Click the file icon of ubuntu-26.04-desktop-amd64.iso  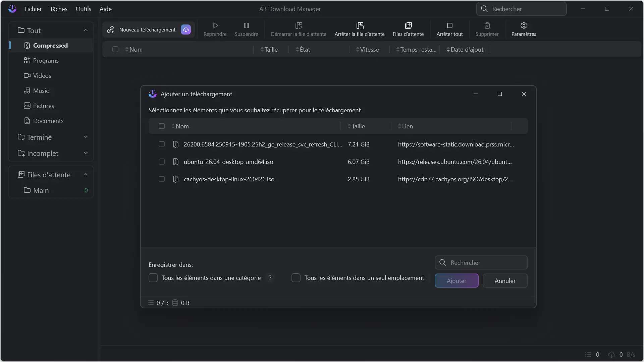tap(175, 162)
